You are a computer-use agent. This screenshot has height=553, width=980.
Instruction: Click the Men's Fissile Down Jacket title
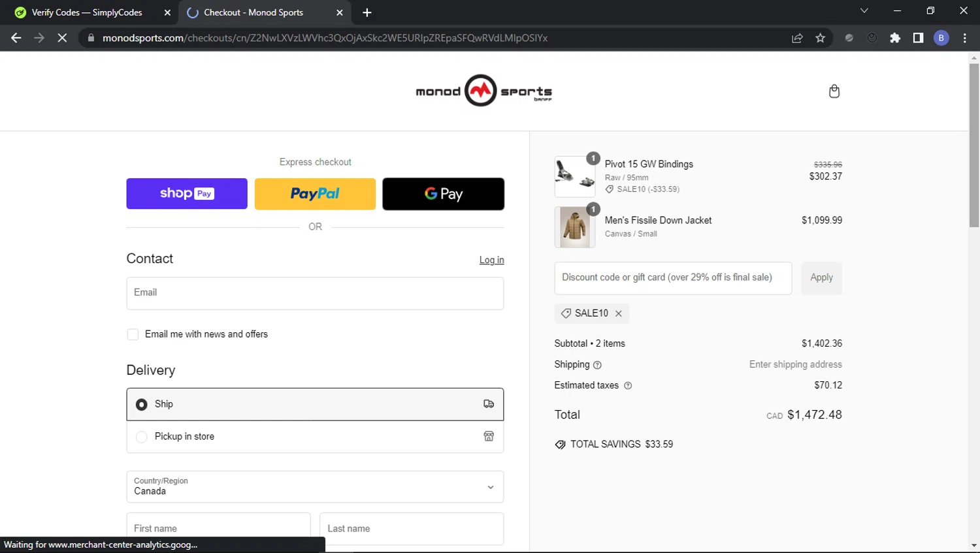pos(658,221)
